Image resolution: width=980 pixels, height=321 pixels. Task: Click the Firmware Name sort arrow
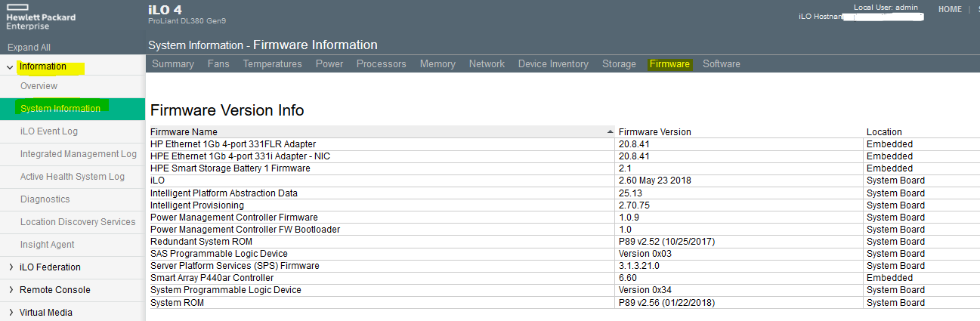(x=611, y=132)
